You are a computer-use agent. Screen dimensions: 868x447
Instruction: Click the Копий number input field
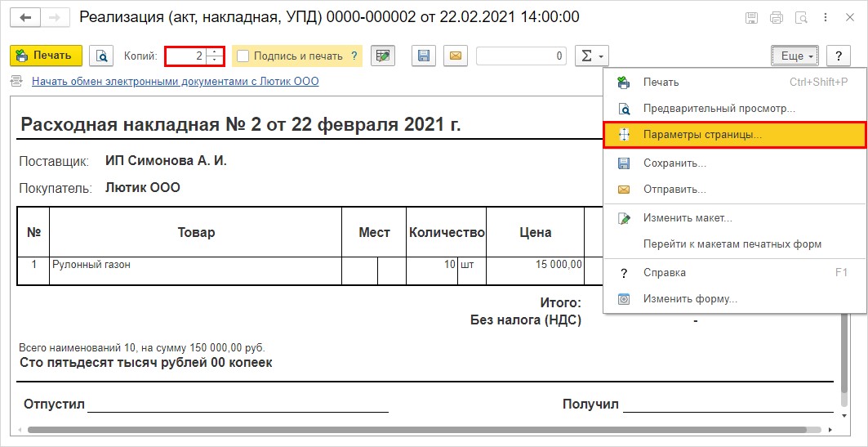pos(187,56)
